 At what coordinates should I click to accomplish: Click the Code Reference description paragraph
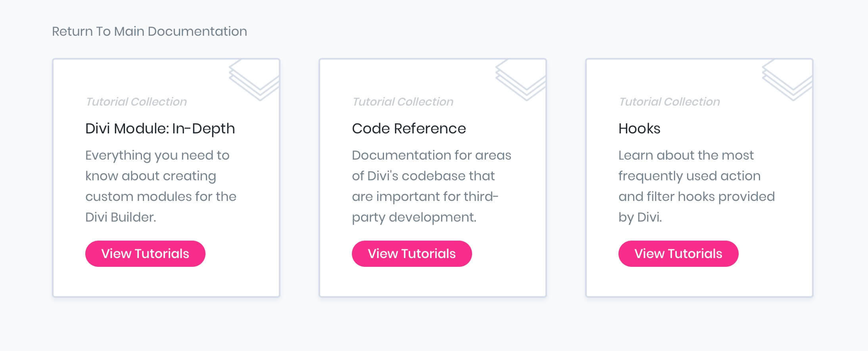click(x=432, y=186)
